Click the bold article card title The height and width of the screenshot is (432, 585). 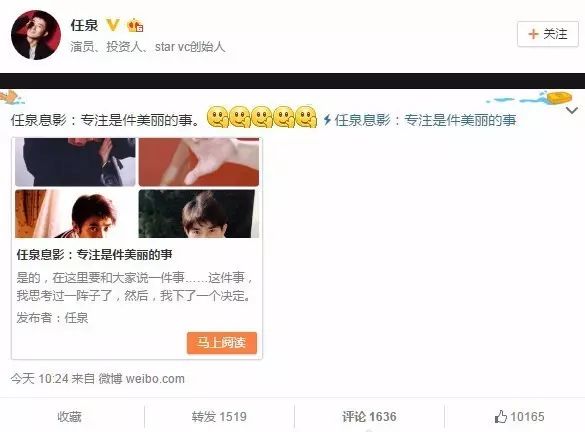[94, 255]
